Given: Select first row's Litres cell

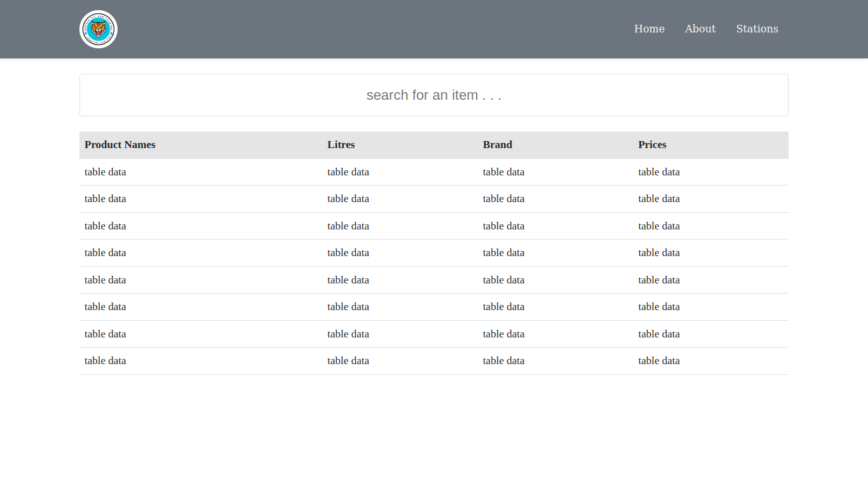Looking at the screenshot, I should 348,172.
